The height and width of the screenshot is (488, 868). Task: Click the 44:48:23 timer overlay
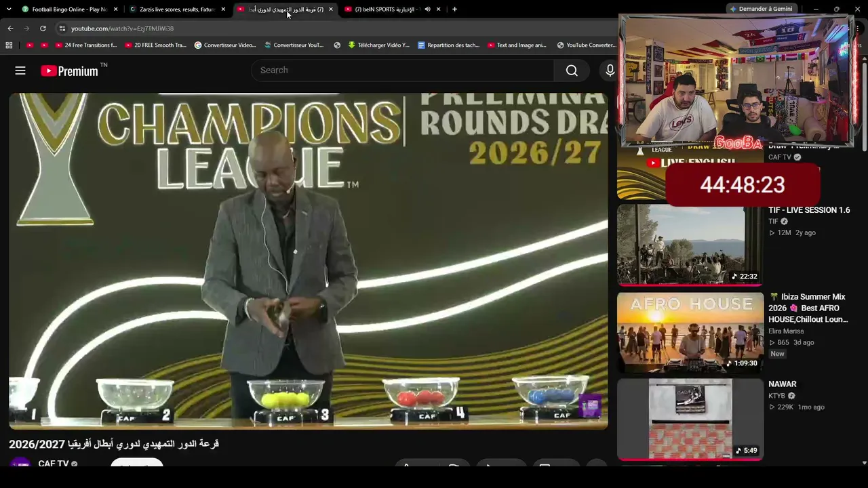pos(743,184)
